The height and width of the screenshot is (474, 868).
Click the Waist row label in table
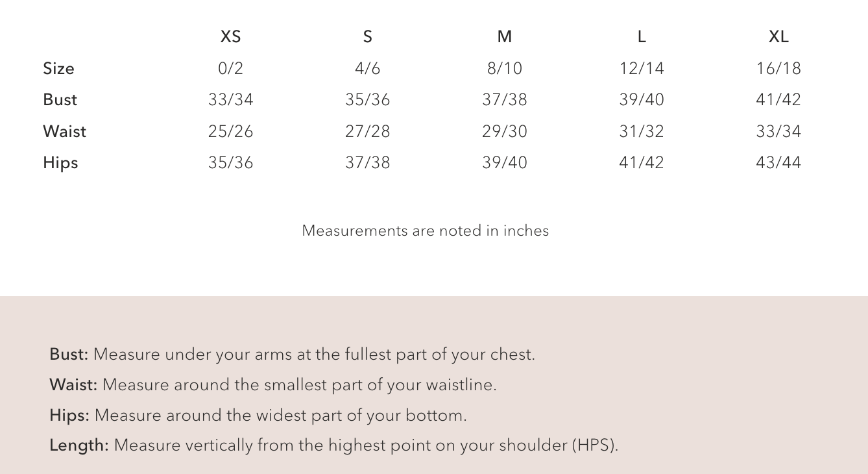point(64,131)
